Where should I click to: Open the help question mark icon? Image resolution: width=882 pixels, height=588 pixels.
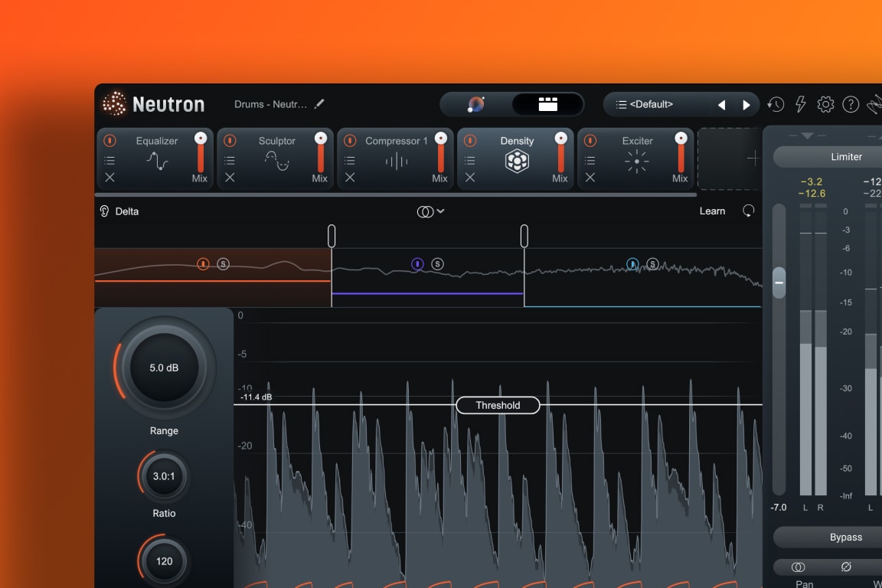851,105
